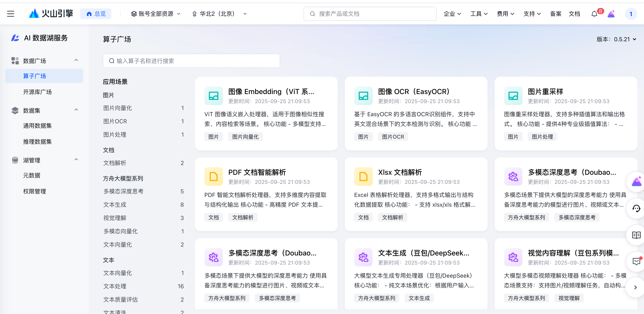Click the product or document search box
644x314 pixels.
[370, 14]
